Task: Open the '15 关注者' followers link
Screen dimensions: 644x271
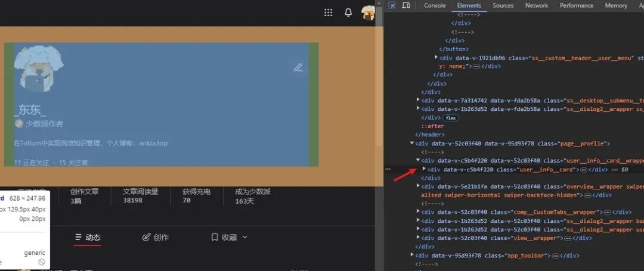Action: coord(73,163)
